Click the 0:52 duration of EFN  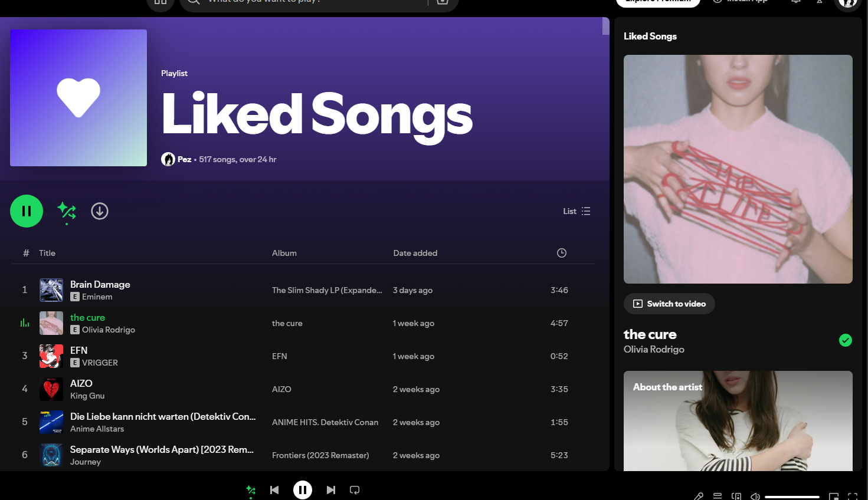pos(559,356)
